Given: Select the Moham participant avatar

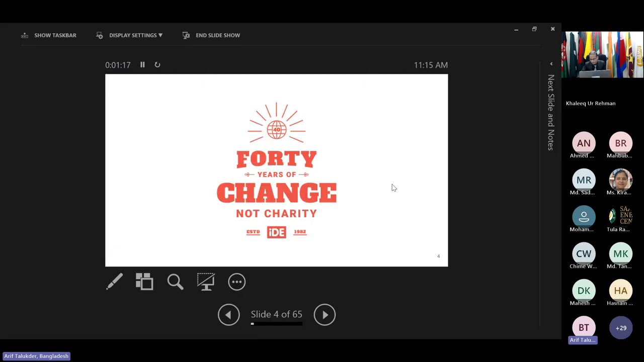Looking at the screenshot, I should [x=584, y=217].
